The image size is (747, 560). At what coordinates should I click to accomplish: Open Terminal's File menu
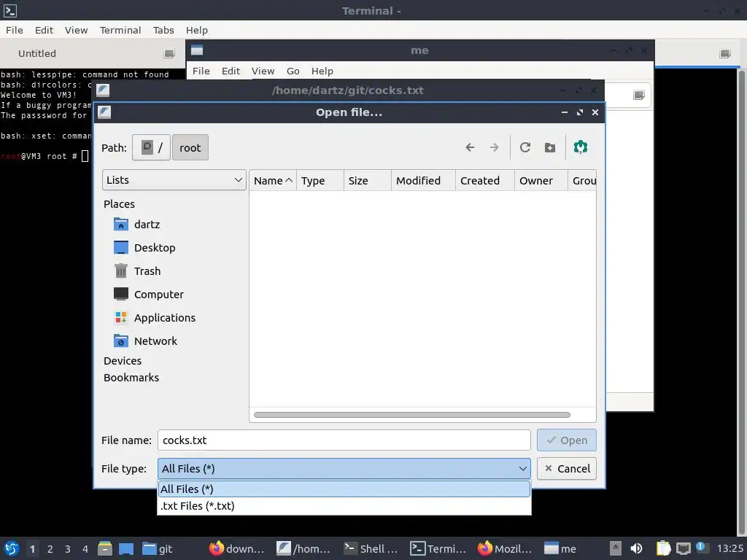15,30
